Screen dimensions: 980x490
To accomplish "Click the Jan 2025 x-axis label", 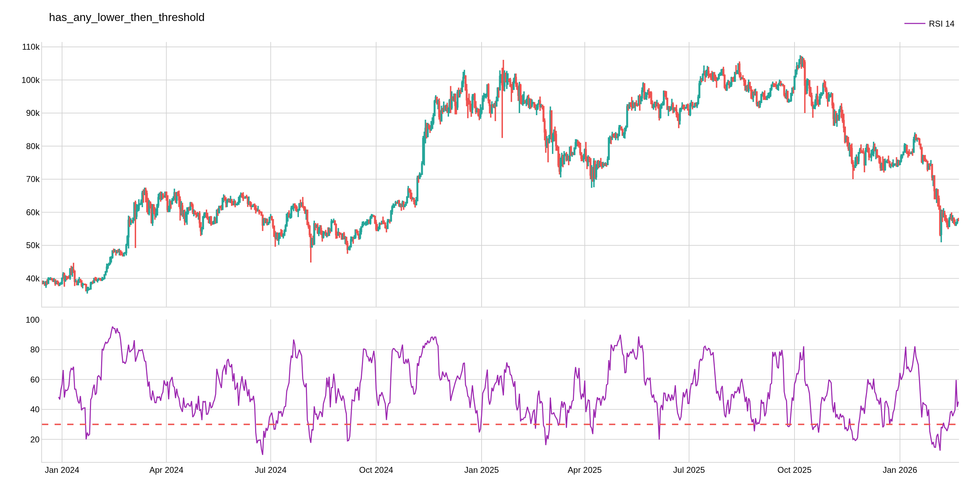I will tap(481, 470).
